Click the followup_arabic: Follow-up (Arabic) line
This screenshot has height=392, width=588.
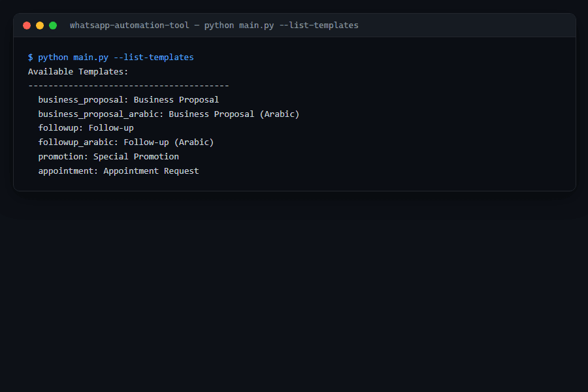[x=125, y=142]
